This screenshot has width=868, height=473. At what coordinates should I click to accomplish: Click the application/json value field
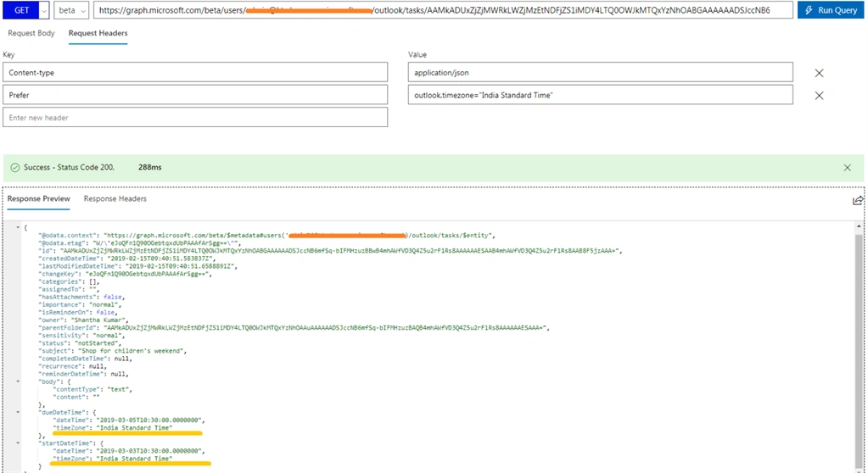click(600, 72)
